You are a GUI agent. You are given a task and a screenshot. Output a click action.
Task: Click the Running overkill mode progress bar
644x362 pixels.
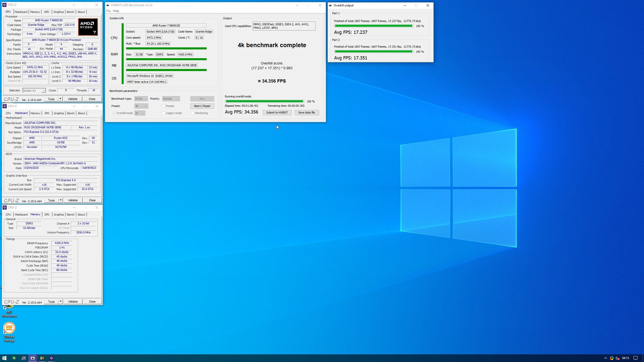point(264,101)
